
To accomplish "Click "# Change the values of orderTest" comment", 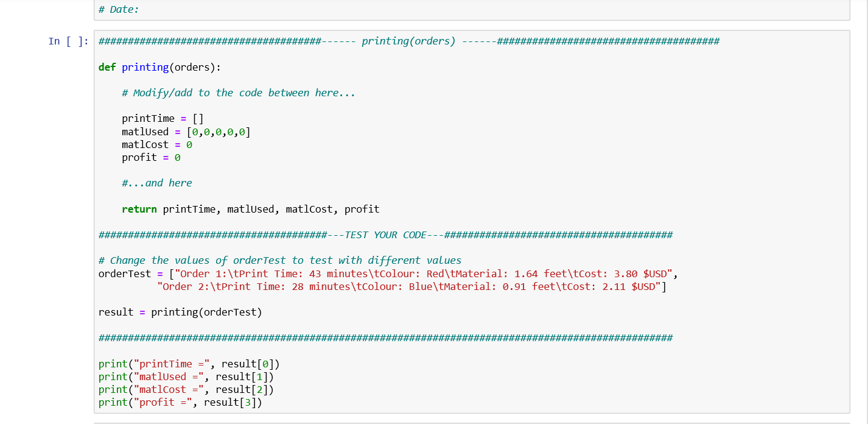I will click(280, 261).
